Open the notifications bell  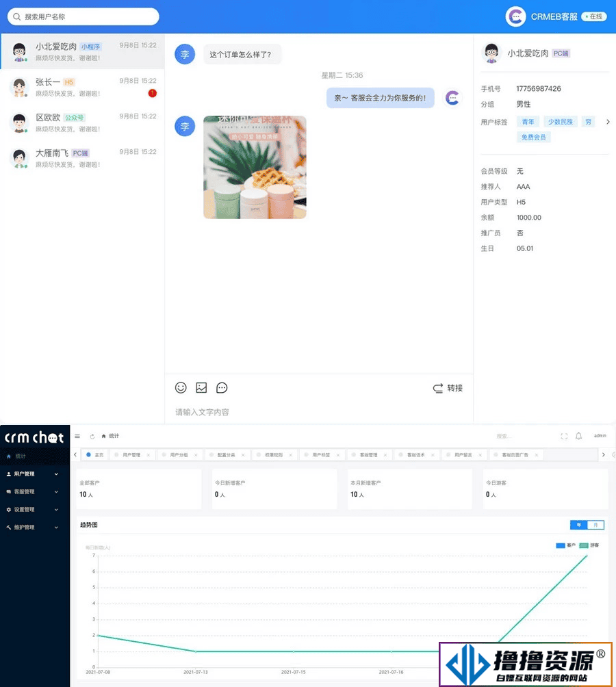click(x=579, y=436)
